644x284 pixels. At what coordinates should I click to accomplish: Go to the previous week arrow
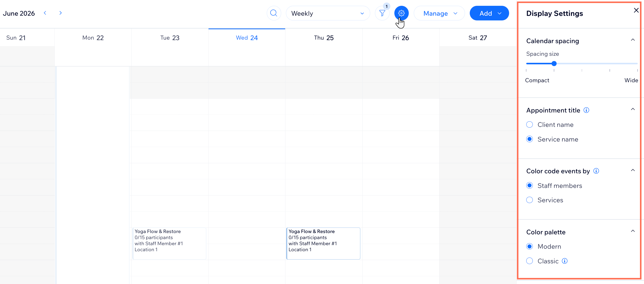pos(45,13)
